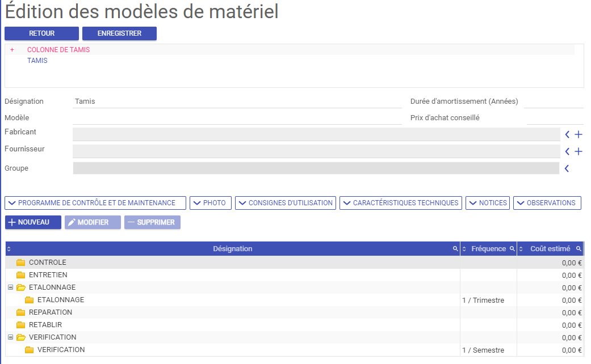The height and width of the screenshot is (364, 591).
Task: Focus Prix d'achat conseillé field
Action: [555, 118]
